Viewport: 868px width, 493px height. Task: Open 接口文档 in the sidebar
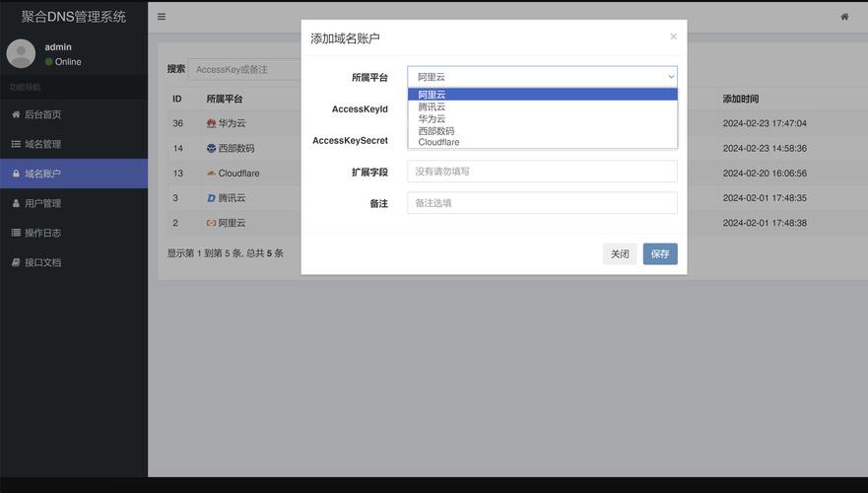(42, 262)
